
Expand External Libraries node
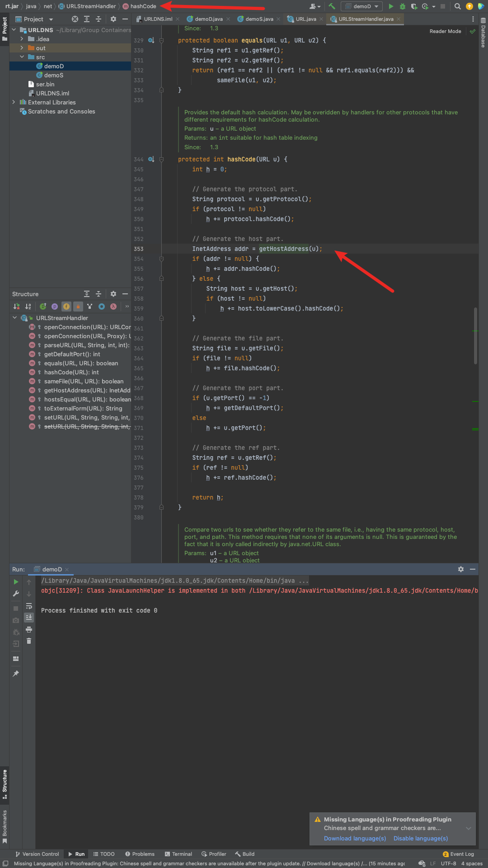click(x=14, y=102)
